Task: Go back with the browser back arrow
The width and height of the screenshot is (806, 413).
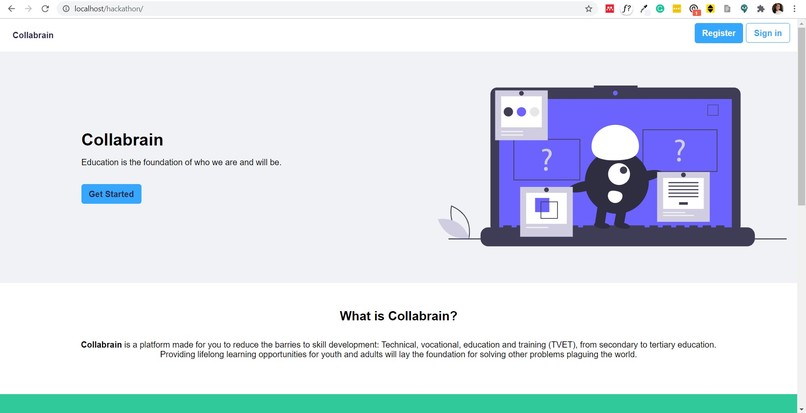Action: click(11, 9)
